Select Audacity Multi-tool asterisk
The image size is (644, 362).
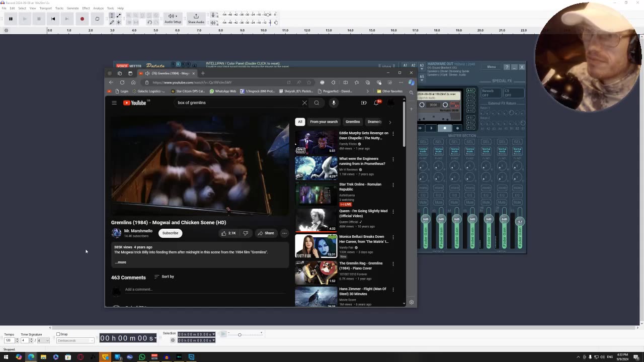click(x=118, y=22)
